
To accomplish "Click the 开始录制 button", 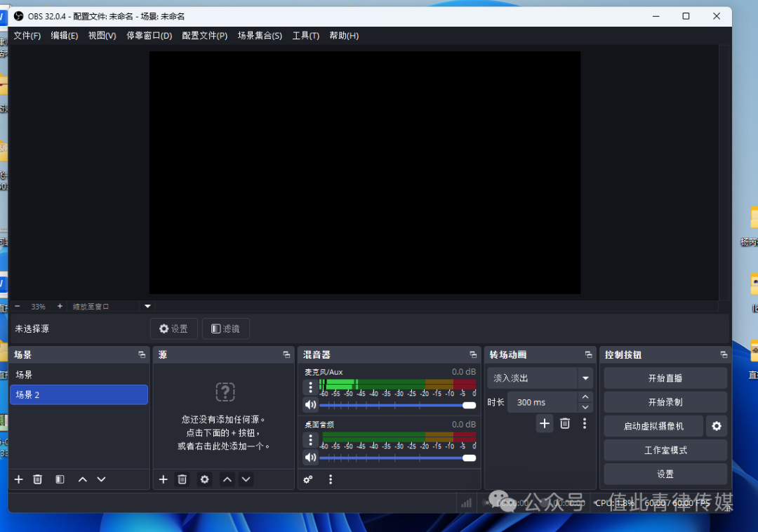I will click(x=665, y=402).
